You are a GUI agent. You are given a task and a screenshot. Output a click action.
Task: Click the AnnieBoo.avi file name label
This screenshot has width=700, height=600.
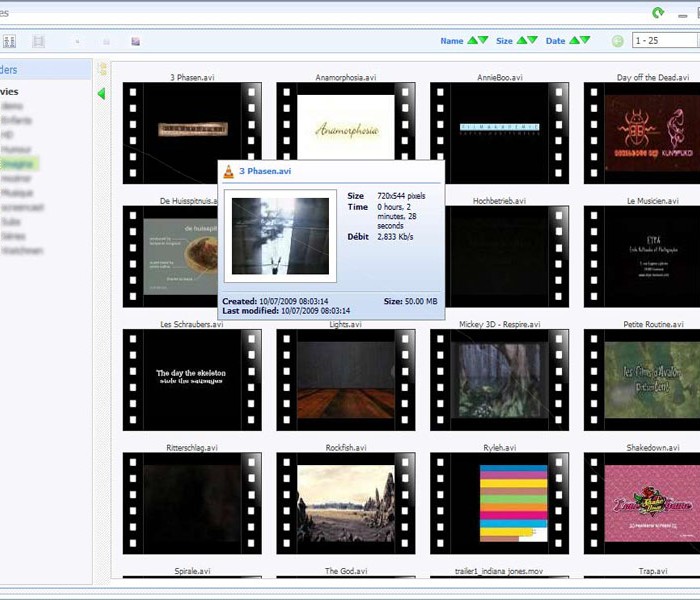click(x=500, y=78)
